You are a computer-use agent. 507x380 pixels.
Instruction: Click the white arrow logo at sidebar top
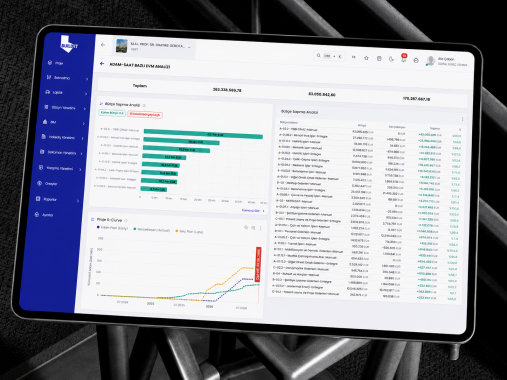69,44
